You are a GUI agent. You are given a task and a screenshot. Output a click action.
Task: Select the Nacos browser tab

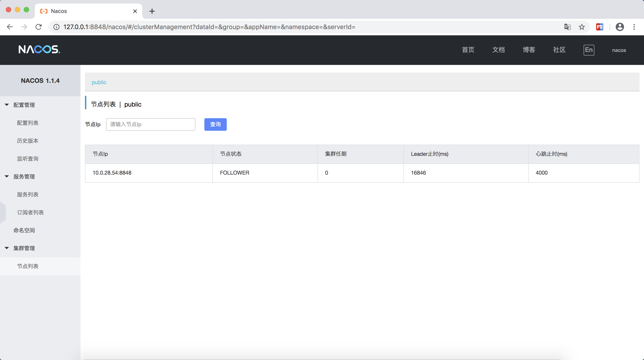coord(88,11)
